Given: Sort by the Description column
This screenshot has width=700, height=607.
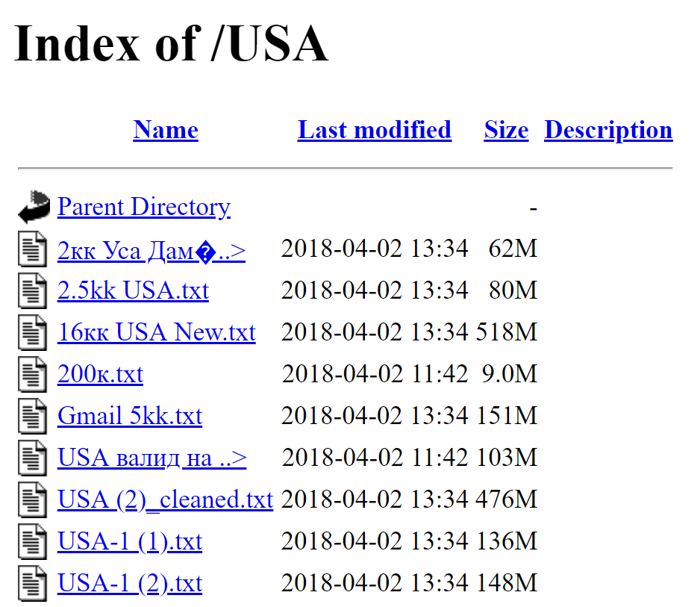Looking at the screenshot, I should pyautogui.click(x=607, y=130).
